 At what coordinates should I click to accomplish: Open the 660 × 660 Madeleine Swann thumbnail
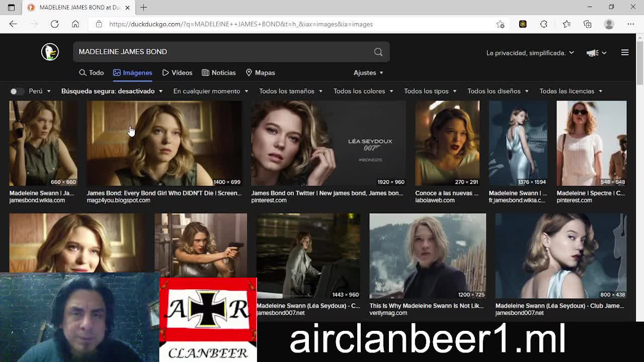43,143
